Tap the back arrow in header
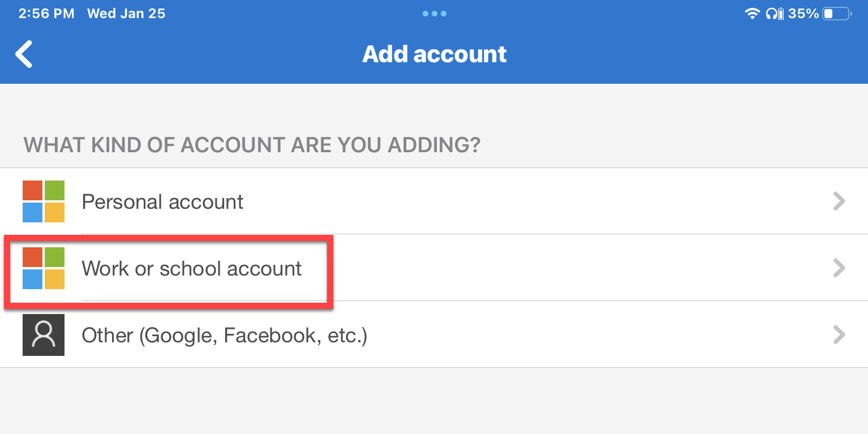This screenshot has height=434, width=868. (x=24, y=54)
